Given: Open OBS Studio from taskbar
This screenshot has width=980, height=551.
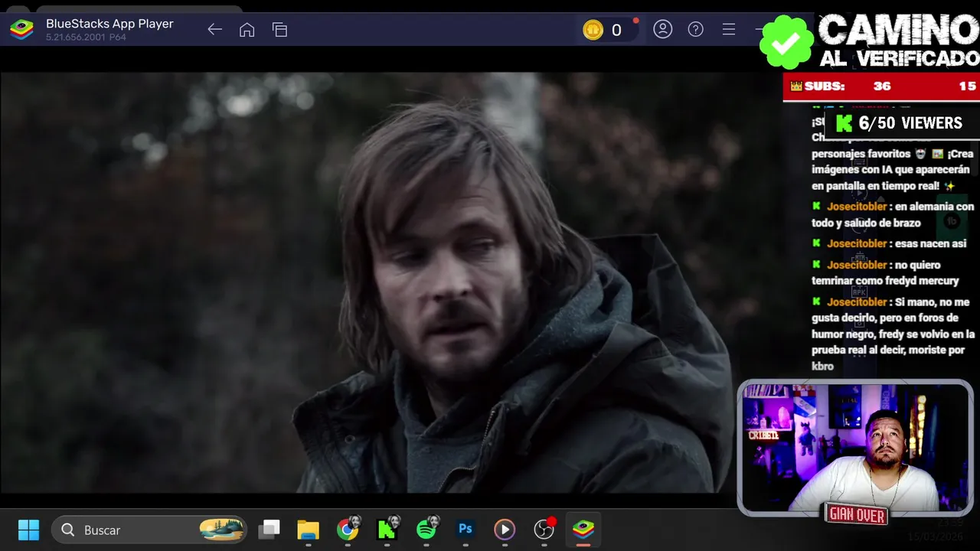Looking at the screenshot, I should tap(544, 529).
